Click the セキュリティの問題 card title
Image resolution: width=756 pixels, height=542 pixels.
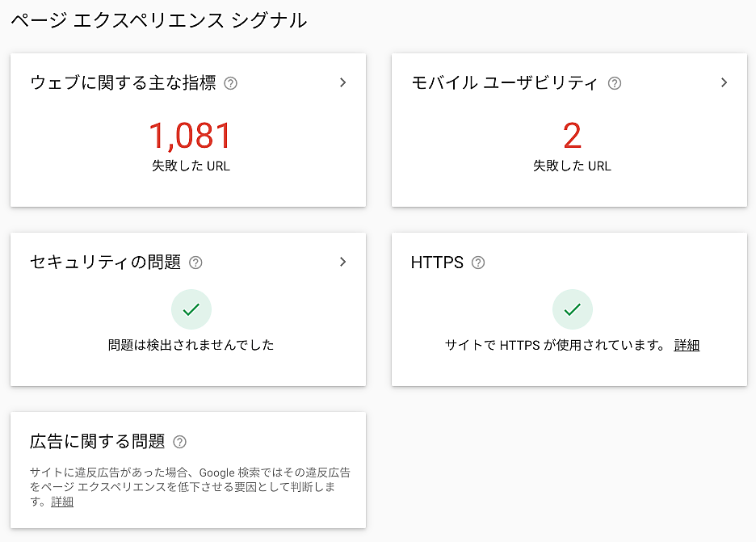pyautogui.click(x=105, y=263)
